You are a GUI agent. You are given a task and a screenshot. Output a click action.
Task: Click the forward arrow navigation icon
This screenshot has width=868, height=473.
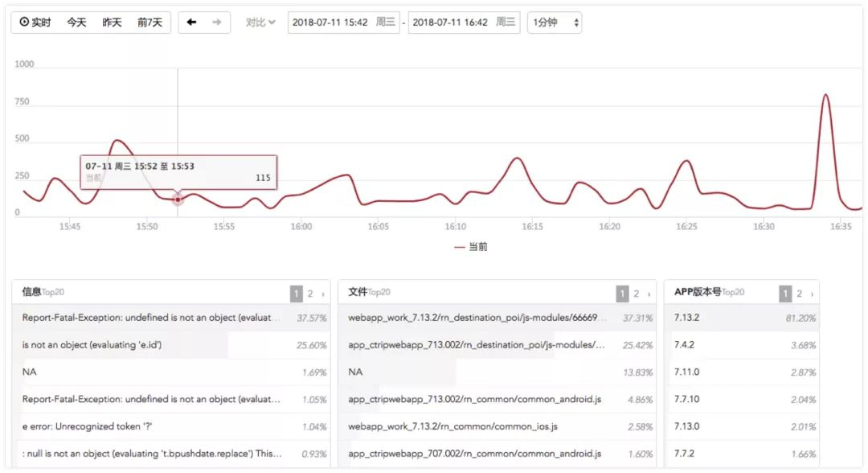click(x=216, y=23)
